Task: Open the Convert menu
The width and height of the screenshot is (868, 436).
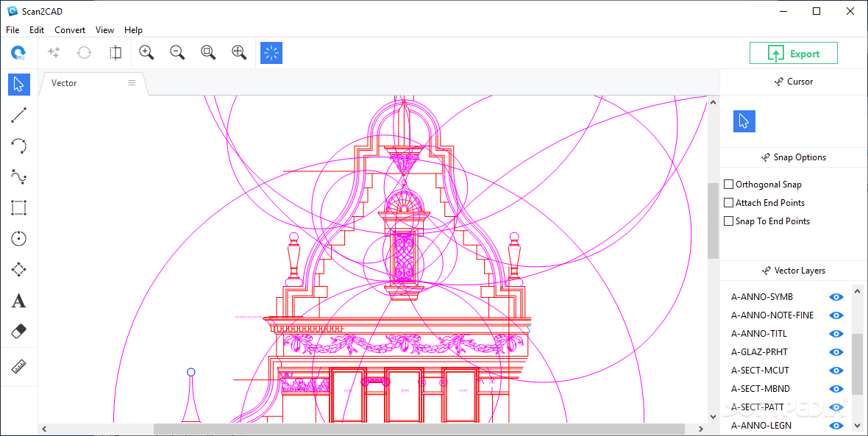Action: click(x=70, y=30)
